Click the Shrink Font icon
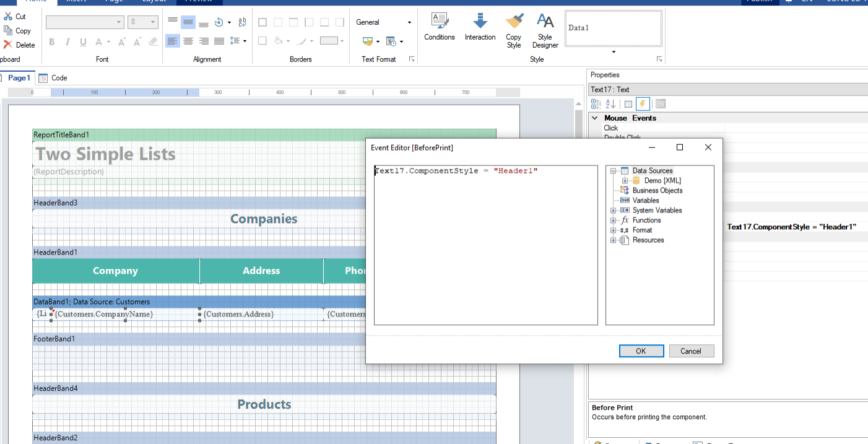This screenshot has height=444, width=868. (x=137, y=41)
